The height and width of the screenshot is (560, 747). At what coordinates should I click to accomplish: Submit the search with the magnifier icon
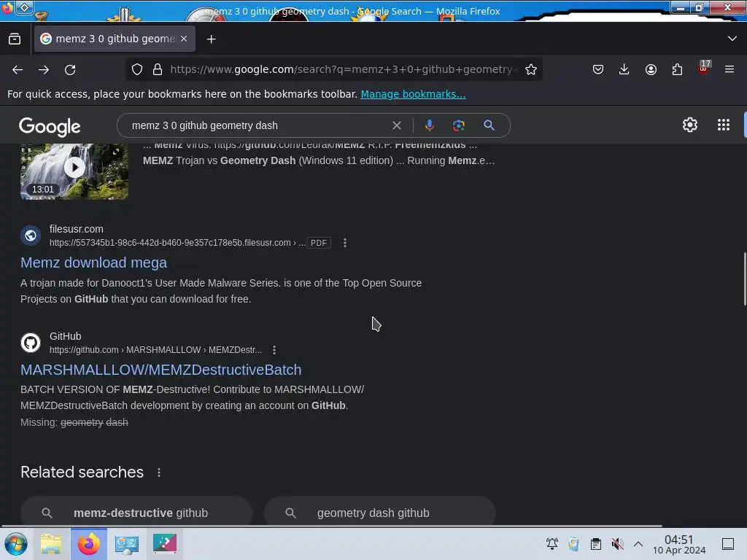[x=489, y=125]
